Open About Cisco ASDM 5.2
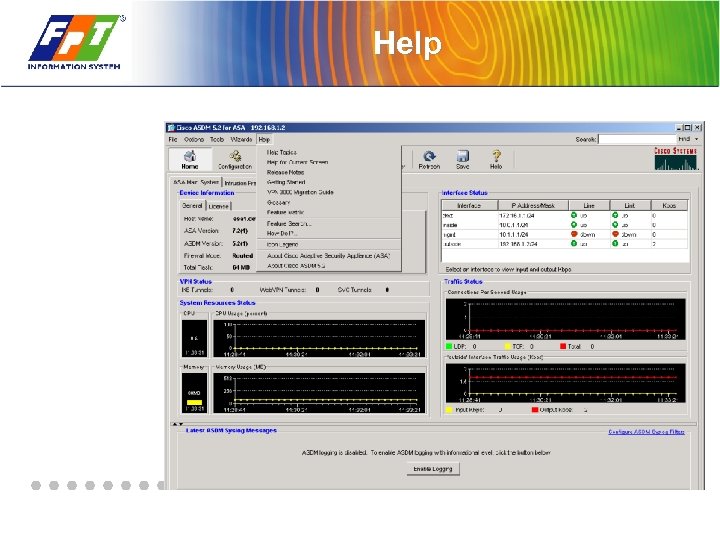Screen dimensions: 720x540 296,266
